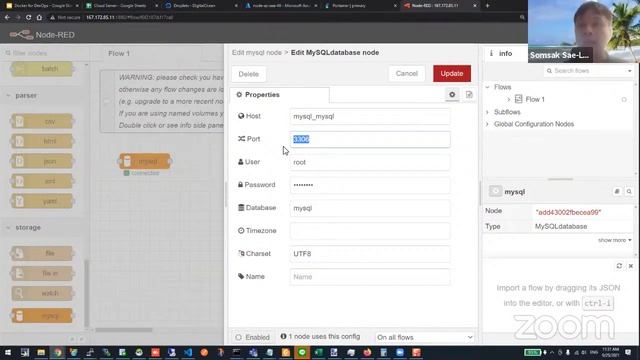Toggle Flow 1 enabled circle in outline

coord(624,100)
